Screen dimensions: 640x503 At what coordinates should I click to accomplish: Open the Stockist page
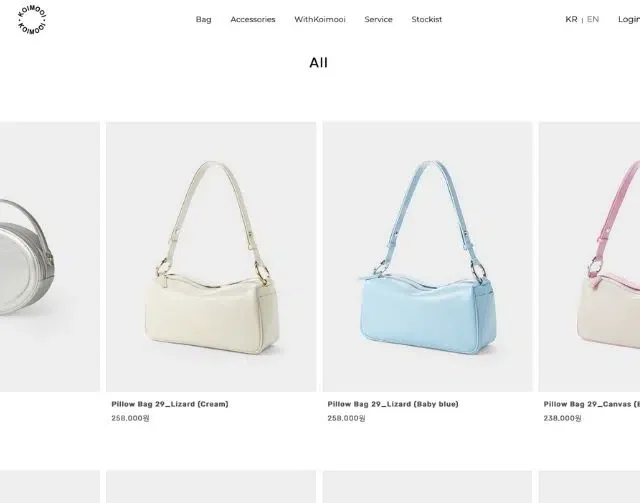(427, 19)
